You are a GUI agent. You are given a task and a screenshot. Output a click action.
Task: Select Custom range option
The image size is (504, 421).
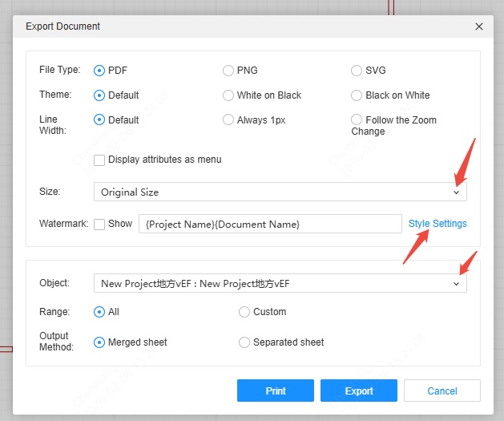point(244,312)
